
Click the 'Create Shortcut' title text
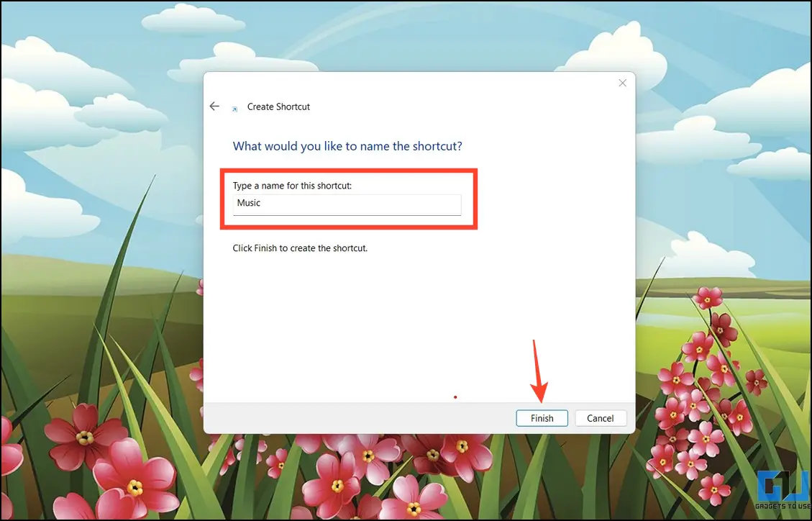(x=278, y=107)
